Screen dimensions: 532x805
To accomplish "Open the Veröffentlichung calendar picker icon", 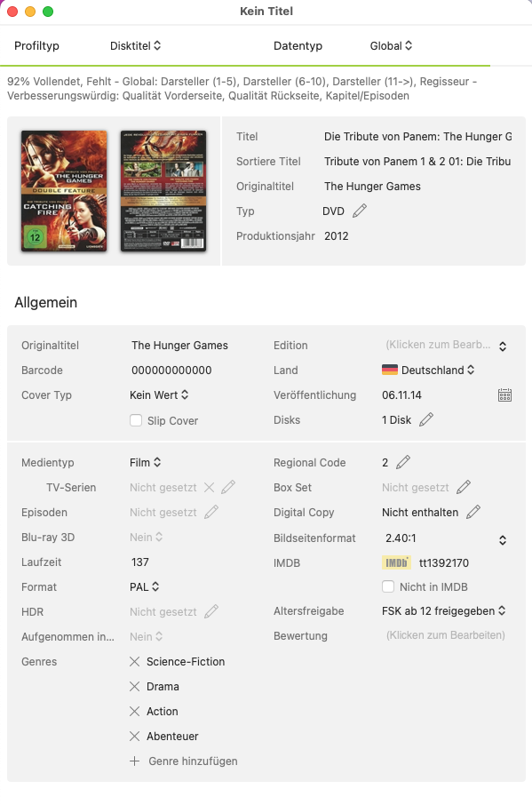I will (x=504, y=395).
